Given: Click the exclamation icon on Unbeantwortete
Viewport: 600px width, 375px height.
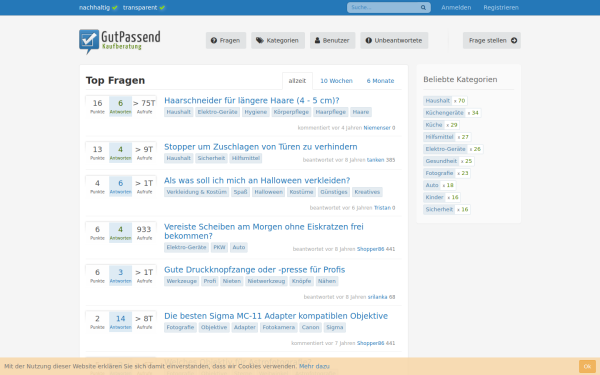Looking at the screenshot, I should point(368,41).
